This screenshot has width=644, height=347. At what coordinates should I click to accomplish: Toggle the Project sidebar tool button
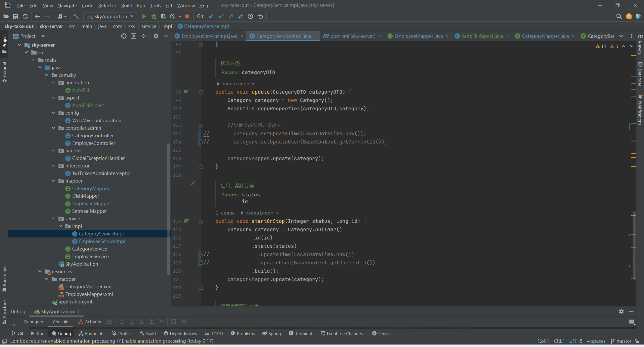click(x=4, y=44)
